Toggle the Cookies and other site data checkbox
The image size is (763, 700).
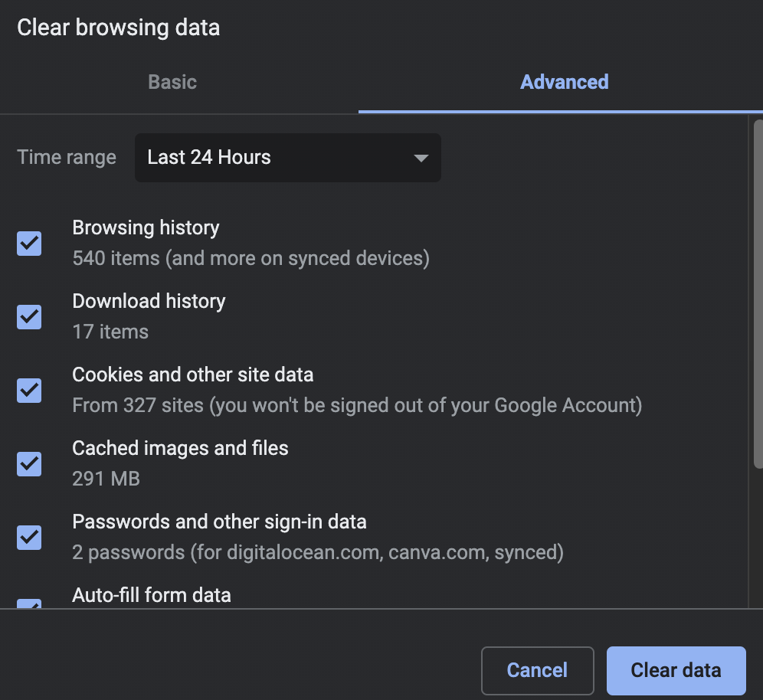click(x=28, y=390)
